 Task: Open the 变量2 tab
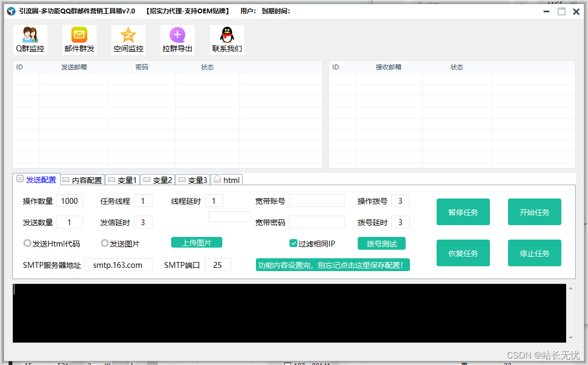coord(158,180)
